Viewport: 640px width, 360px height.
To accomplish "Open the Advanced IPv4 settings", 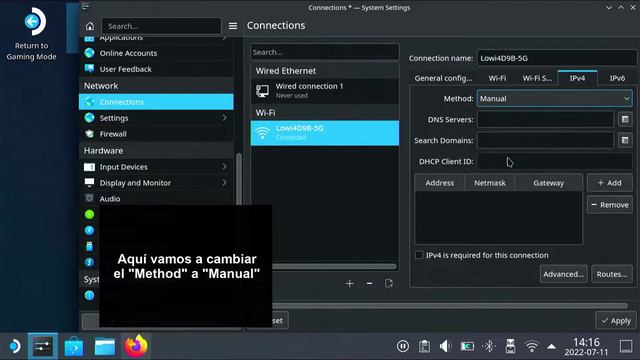I will coord(563,274).
